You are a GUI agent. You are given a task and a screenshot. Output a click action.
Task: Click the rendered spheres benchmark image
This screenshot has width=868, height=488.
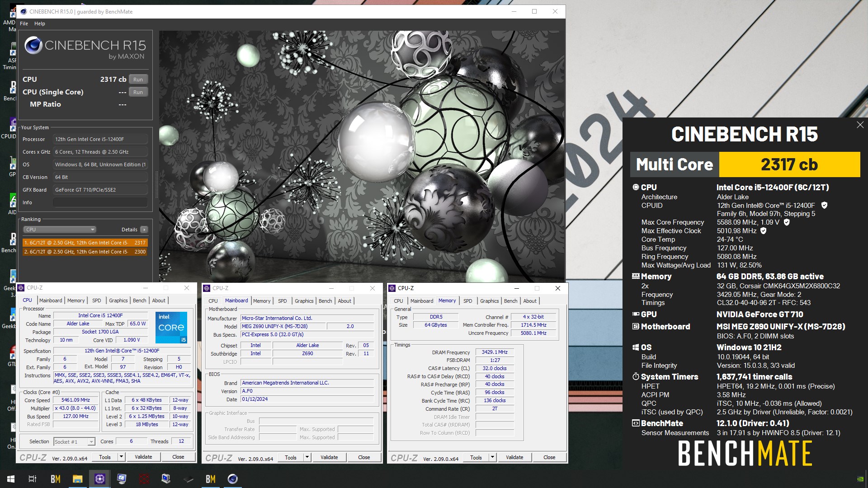pos(362,156)
